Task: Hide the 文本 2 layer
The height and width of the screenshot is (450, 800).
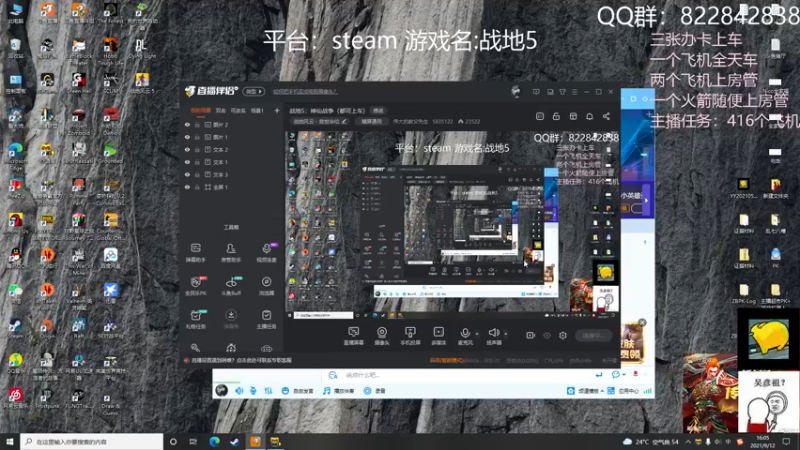Action: (187, 149)
